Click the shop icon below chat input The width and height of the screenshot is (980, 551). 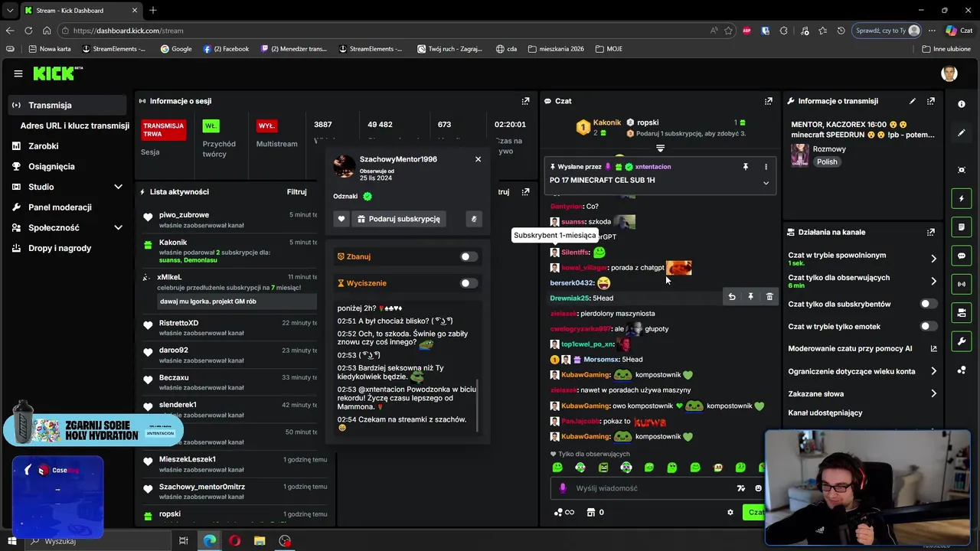pyautogui.click(x=591, y=513)
